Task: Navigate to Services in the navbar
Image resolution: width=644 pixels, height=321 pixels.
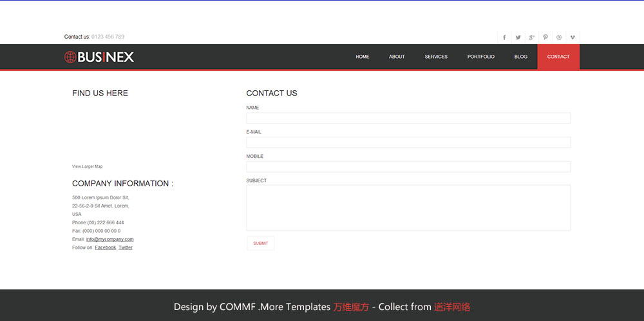Action: tap(436, 57)
